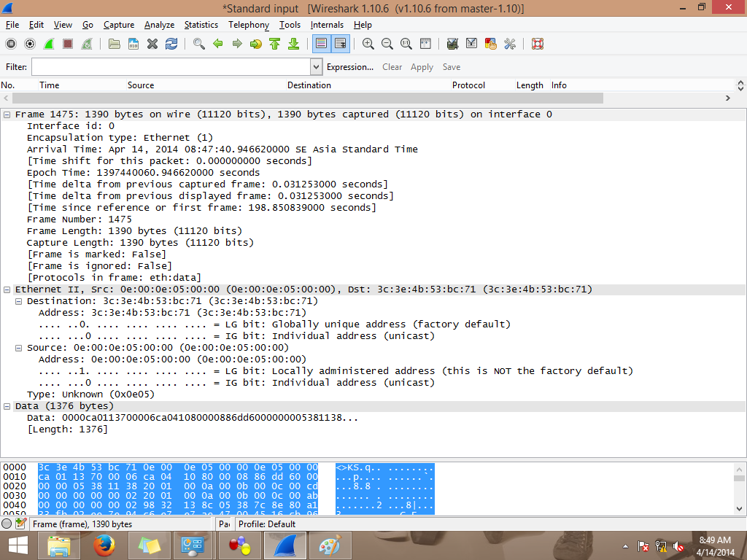747x560 pixels.
Task: Edit capture file comments status icon
Action: pos(20,524)
